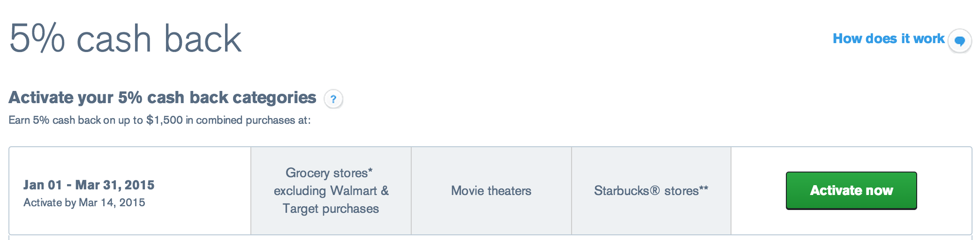Click the 'Activate by Mar 14, 2015' text

pyautogui.click(x=84, y=202)
